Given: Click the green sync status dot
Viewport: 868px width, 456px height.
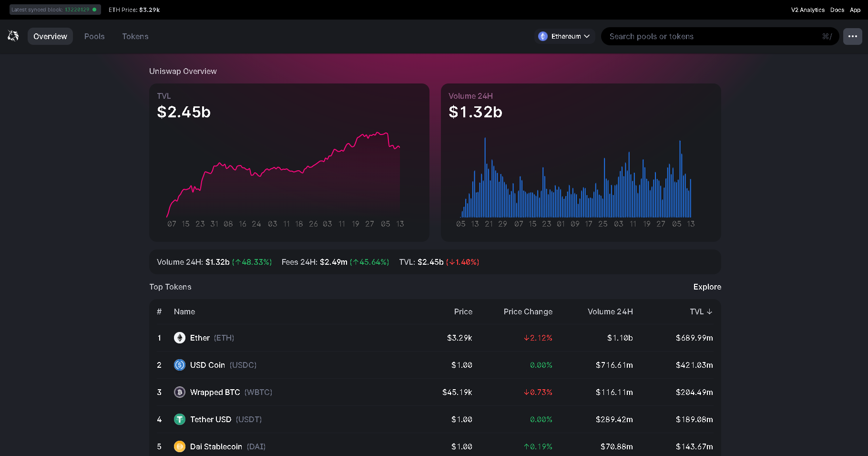Looking at the screenshot, I should tap(94, 10).
